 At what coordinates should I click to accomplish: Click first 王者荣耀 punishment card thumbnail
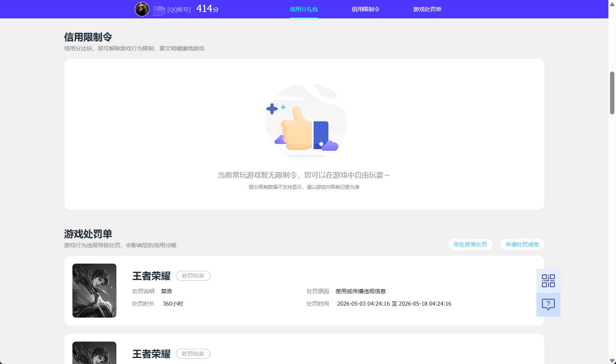coord(94,290)
